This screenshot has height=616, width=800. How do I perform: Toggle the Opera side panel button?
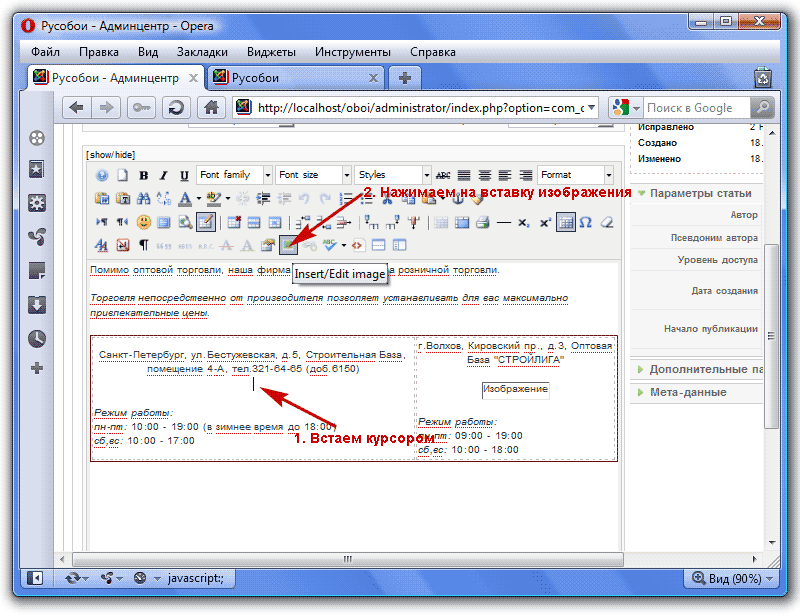[35, 577]
